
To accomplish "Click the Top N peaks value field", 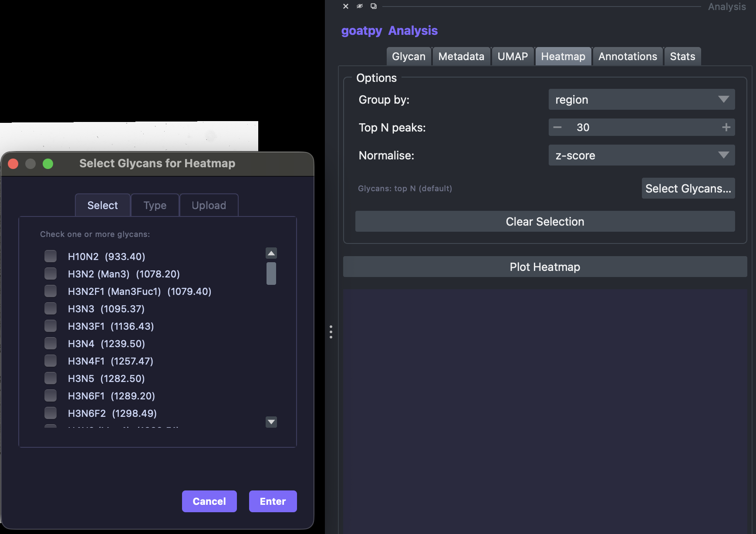I will (641, 127).
